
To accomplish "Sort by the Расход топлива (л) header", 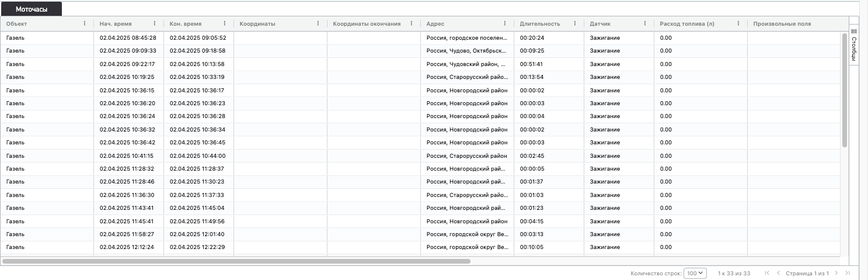I will (687, 24).
